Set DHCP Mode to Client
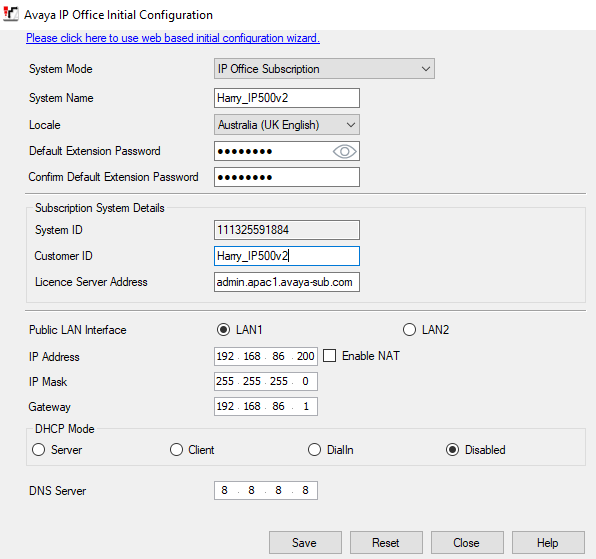Viewport: 596px width, 559px height. click(176, 450)
